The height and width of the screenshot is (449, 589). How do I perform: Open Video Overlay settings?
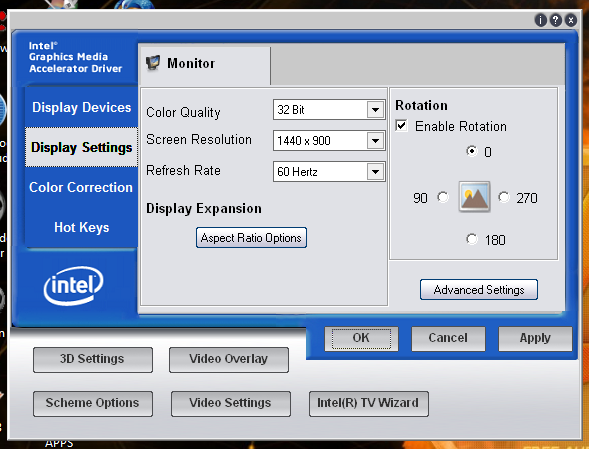tap(229, 360)
